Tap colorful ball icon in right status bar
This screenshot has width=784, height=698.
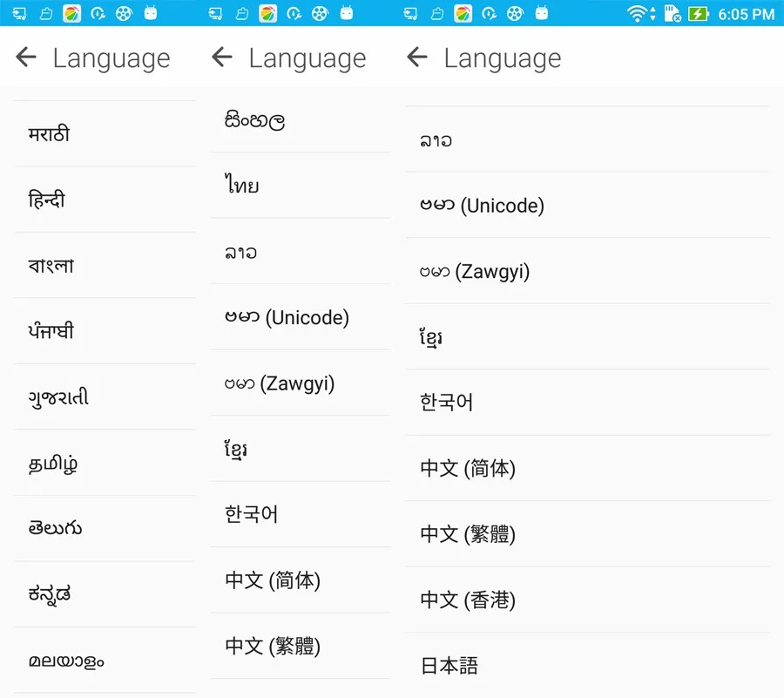[x=463, y=13]
